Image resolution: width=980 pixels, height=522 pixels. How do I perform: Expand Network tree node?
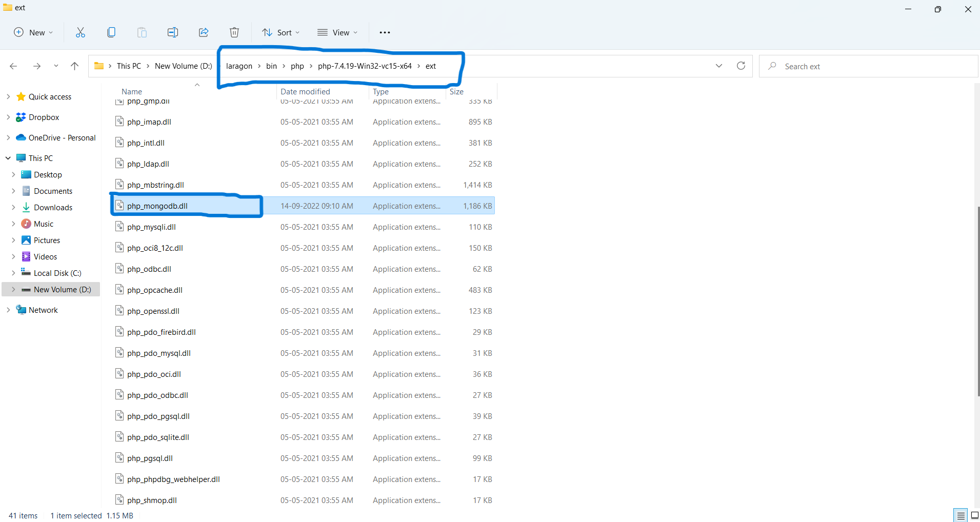(8, 310)
